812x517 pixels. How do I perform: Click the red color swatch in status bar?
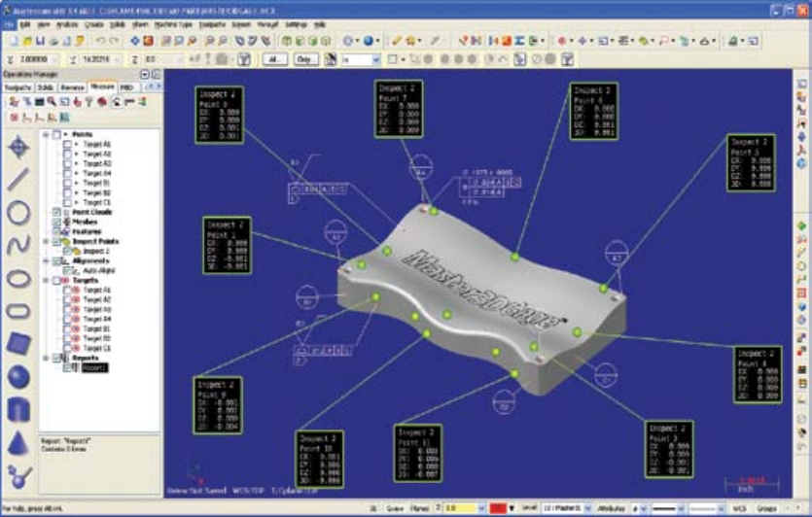pos(498,508)
